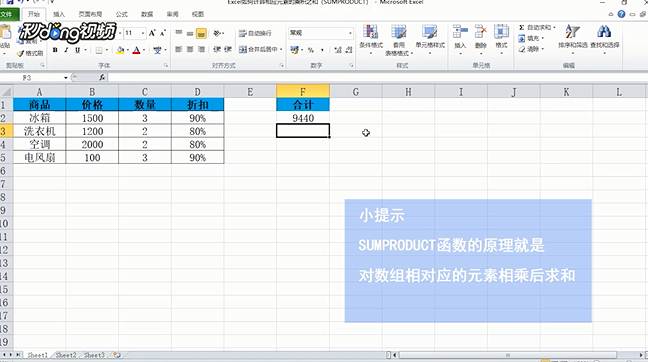Click the Increase Decimal icon
The width and height of the screenshot is (648, 362).
tap(338, 50)
